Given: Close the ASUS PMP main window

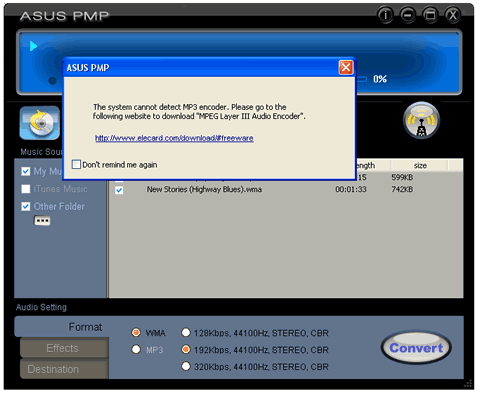Looking at the screenshot, I should pyautogui.click(x=452, y=15).
